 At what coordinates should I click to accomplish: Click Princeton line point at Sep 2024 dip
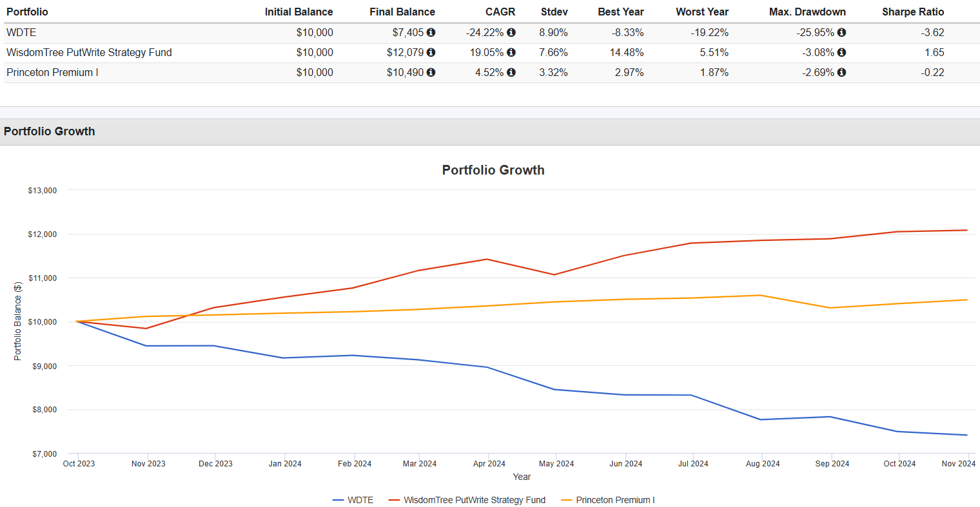830,308
